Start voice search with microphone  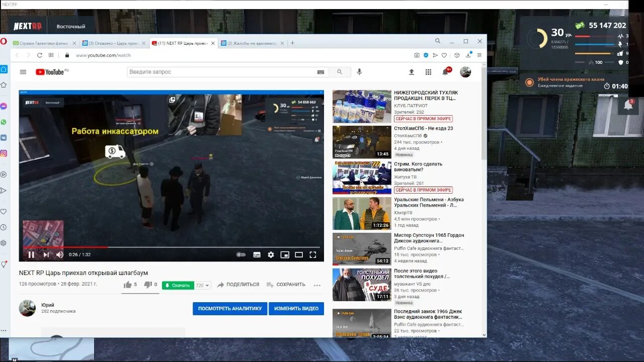coord(359,72)
